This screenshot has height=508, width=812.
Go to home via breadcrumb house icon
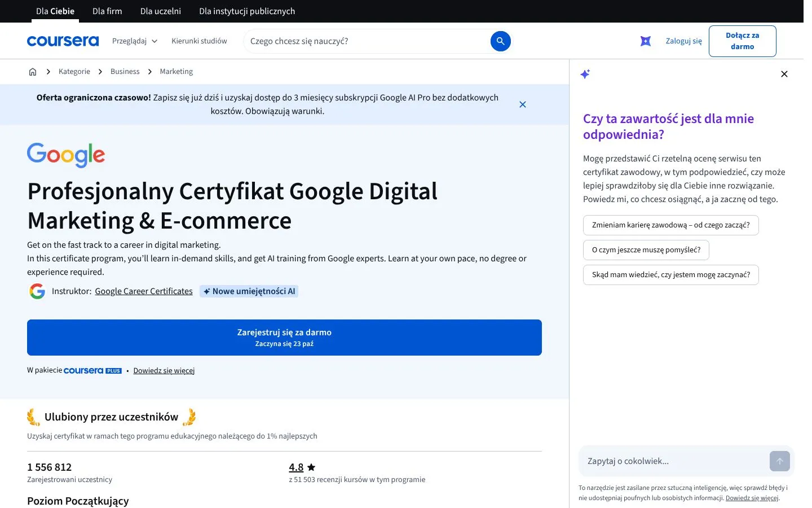click(x=33, y=72)
